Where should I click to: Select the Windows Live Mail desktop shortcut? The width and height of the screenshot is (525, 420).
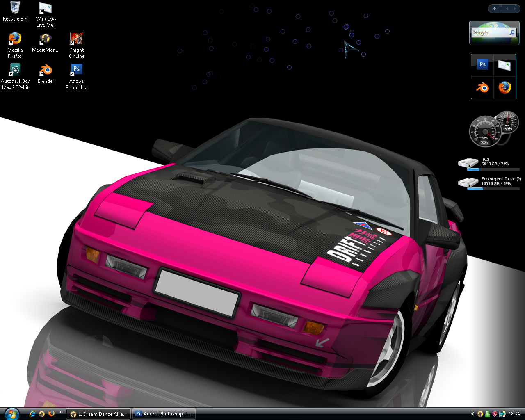point(46,14)
